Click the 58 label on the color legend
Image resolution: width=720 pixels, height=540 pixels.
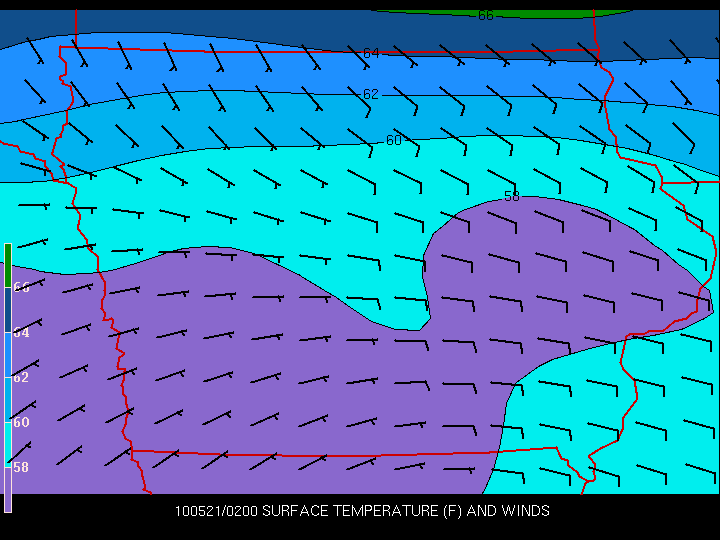coord(21,467)
